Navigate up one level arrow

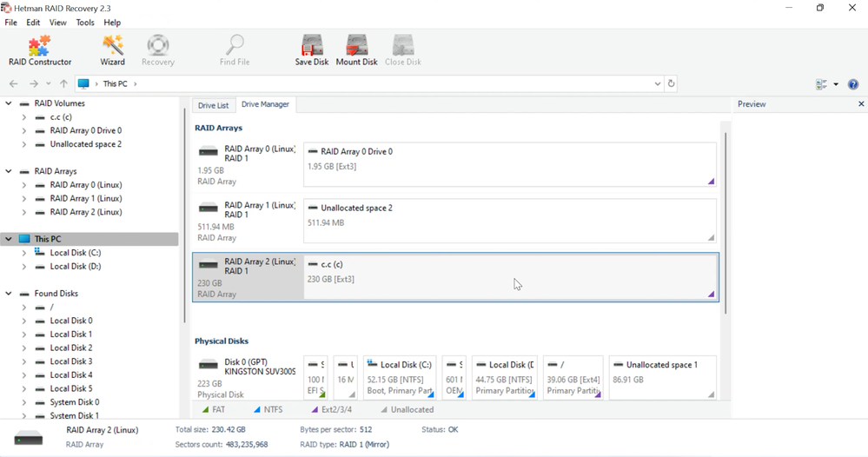(63, 83)
